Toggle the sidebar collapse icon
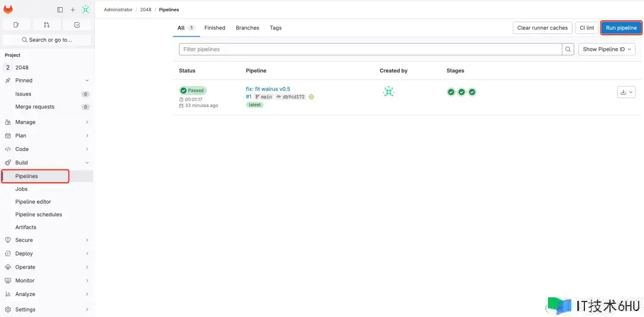 [x=60, y=10]
